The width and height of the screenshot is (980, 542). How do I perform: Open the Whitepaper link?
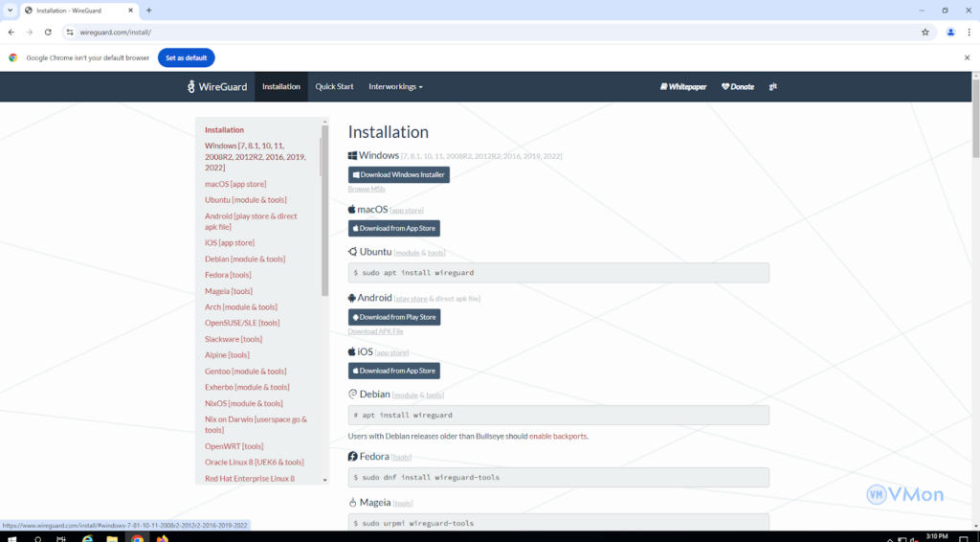coord(683,86)
